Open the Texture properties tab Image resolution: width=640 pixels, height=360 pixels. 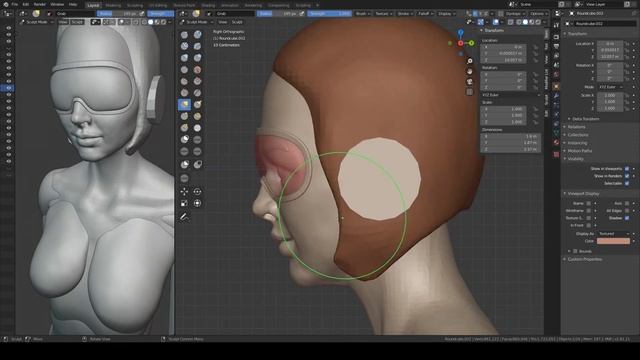point(556,154)
